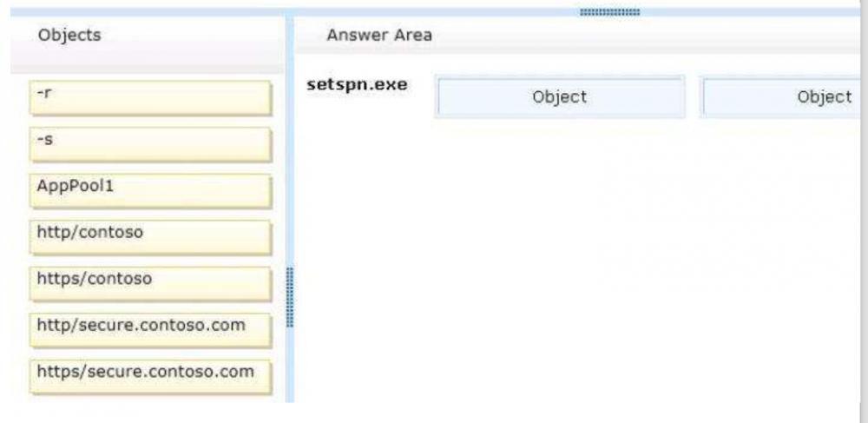
Task: Select the -r switch object
Action: coord(149,97)
